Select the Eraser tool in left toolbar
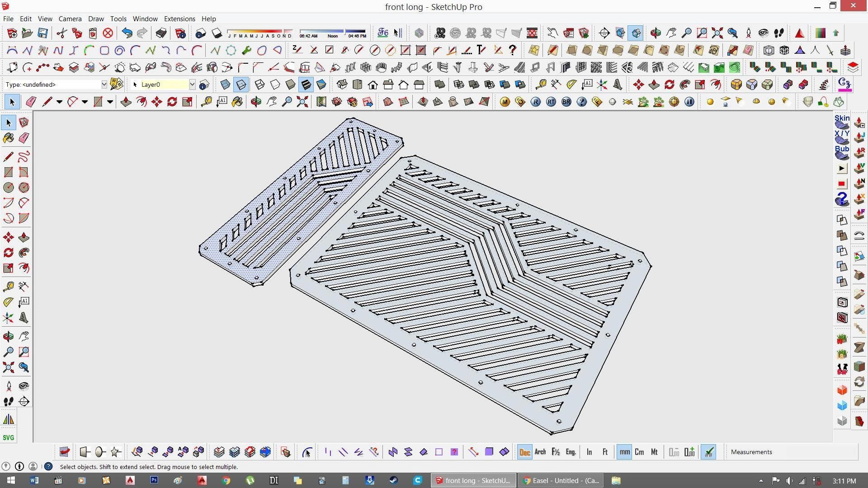The width and height of the screenshot is (868, 488). click(24, 138)
